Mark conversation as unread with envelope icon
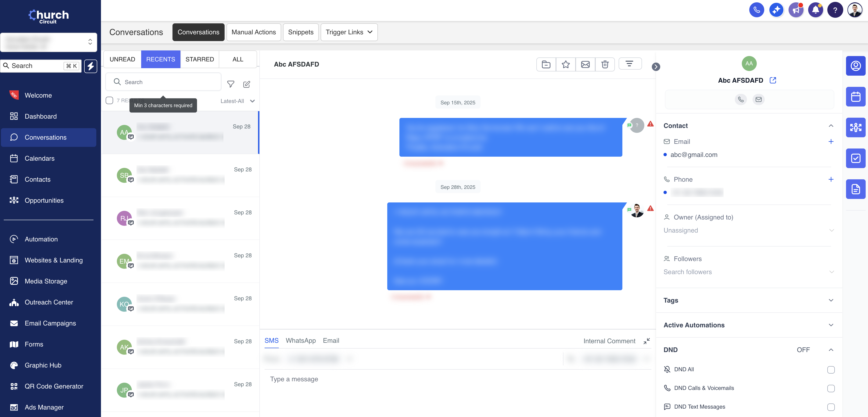868x417 pixels. [585, 64]
